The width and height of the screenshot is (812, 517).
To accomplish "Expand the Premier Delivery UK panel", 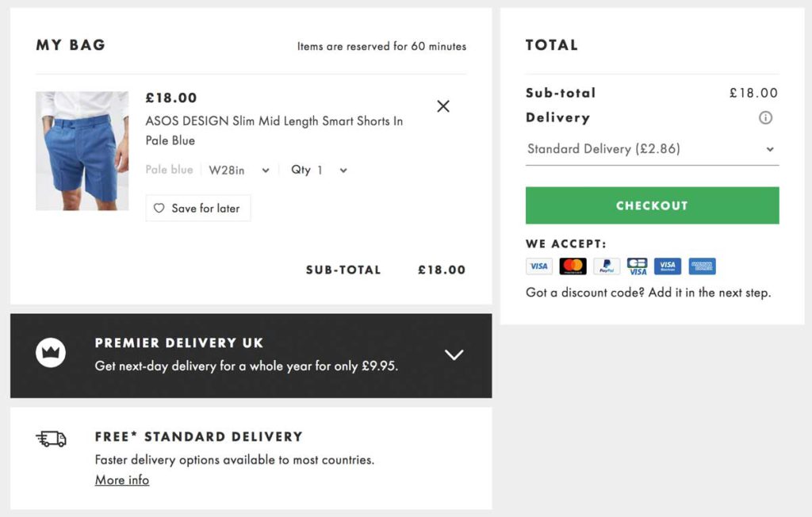I will [x=454, y=355].
